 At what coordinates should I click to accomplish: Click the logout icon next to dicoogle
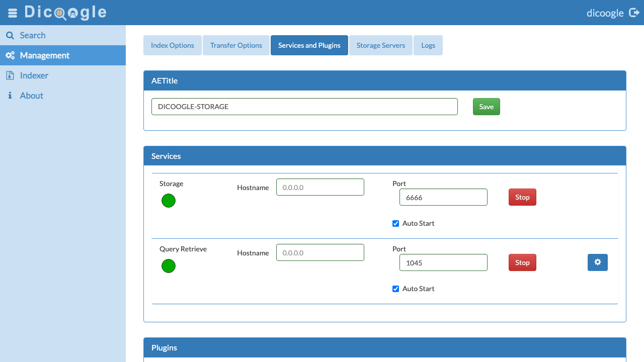click(634, 13)
